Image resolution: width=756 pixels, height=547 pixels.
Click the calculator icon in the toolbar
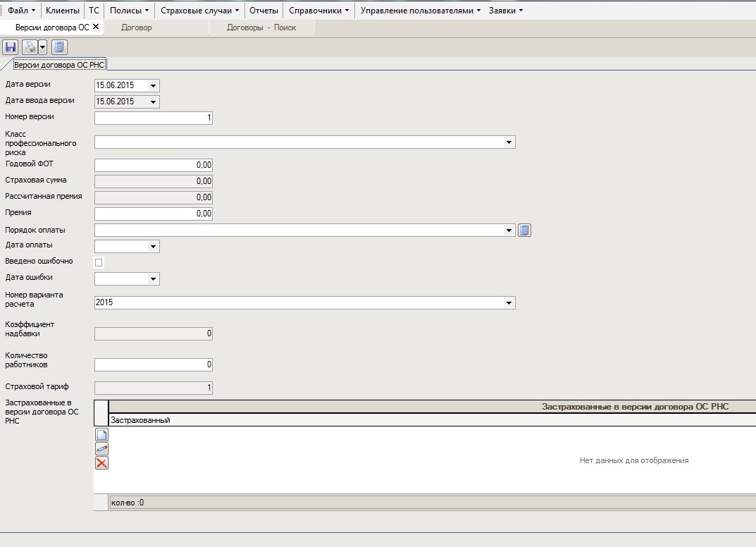(59, 47)
